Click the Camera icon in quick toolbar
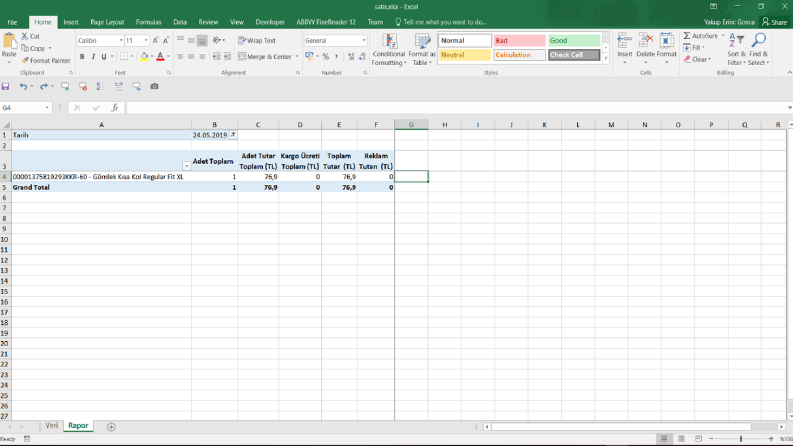 pos(154,86)
